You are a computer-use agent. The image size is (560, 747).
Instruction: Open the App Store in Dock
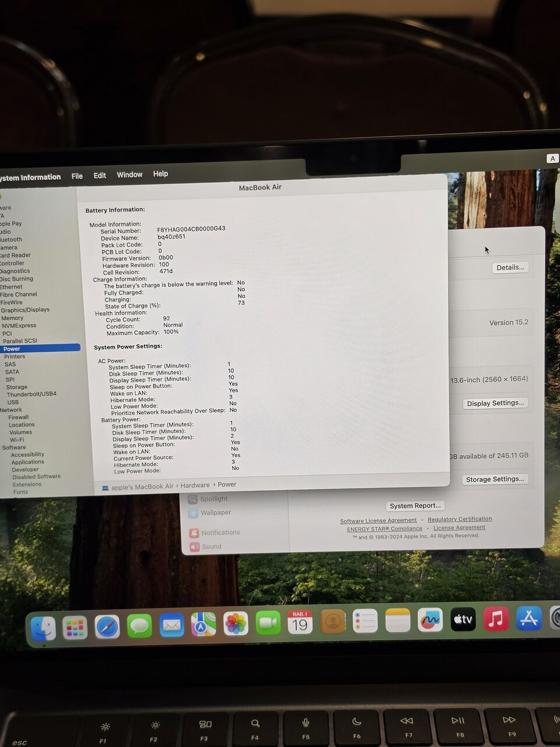[529, 618]
